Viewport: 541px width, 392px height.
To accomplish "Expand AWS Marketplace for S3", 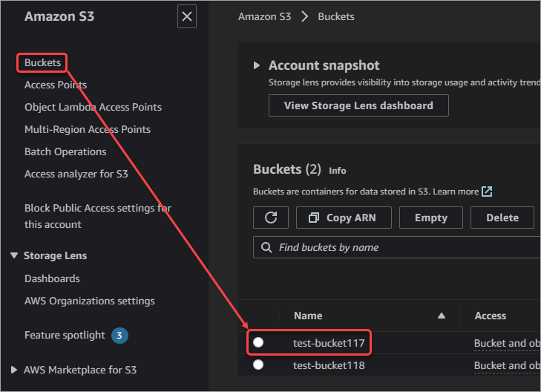I will tap(14, 370).
